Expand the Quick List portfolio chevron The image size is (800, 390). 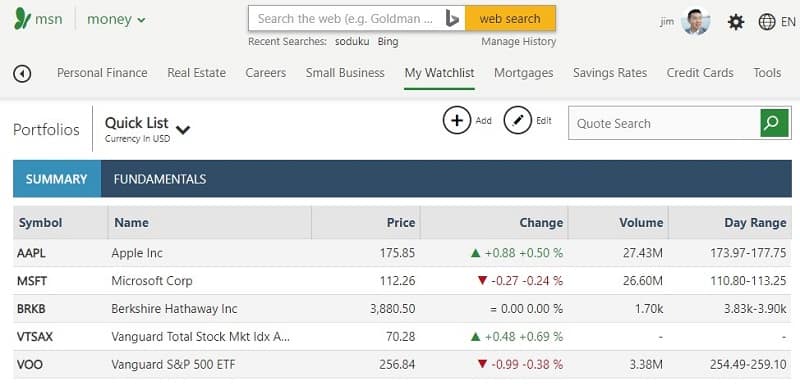183,130
